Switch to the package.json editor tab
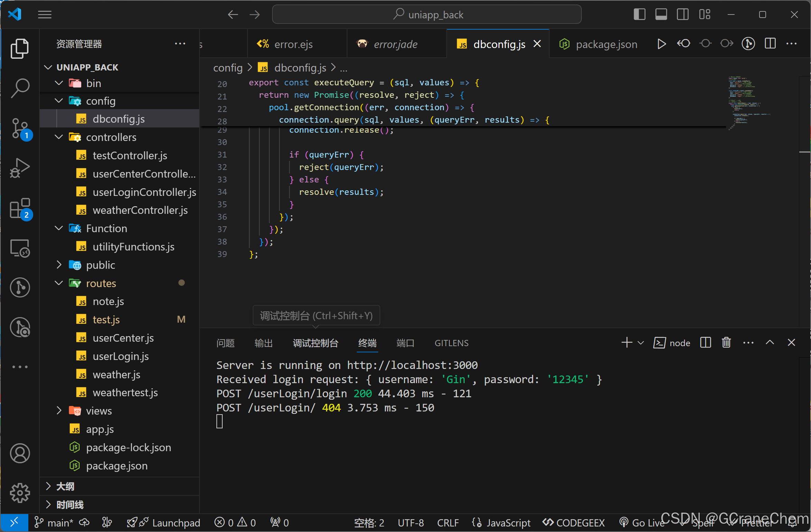 [606, 44]
